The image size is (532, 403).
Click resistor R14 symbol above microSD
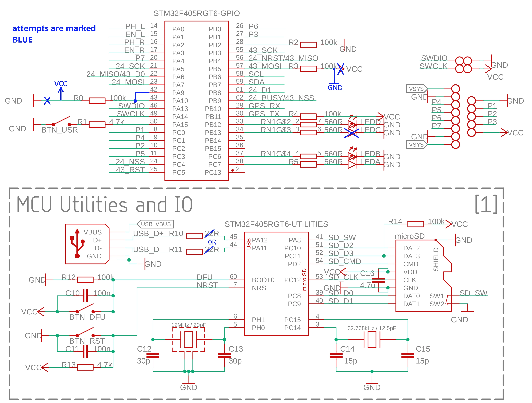(416, 224)
